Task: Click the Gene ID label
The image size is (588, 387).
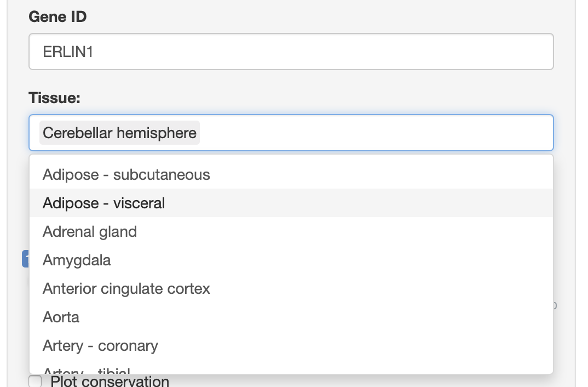Action: coord(57,17)
